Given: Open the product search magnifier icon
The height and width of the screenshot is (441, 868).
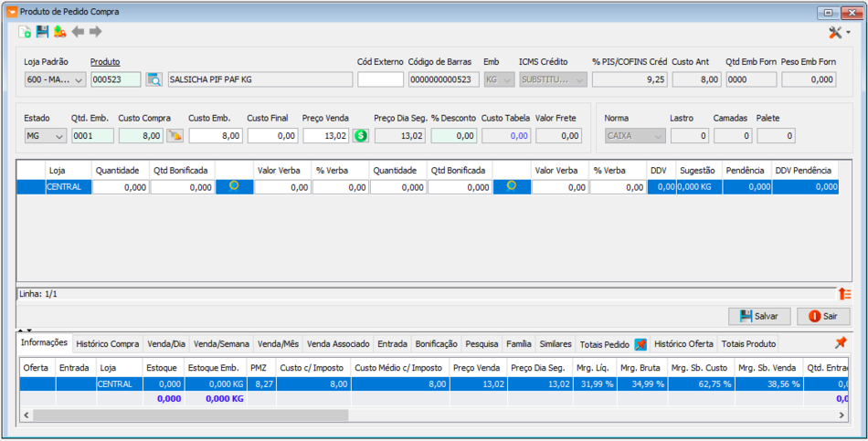Looking at the screenshot, I should point(153,79).
